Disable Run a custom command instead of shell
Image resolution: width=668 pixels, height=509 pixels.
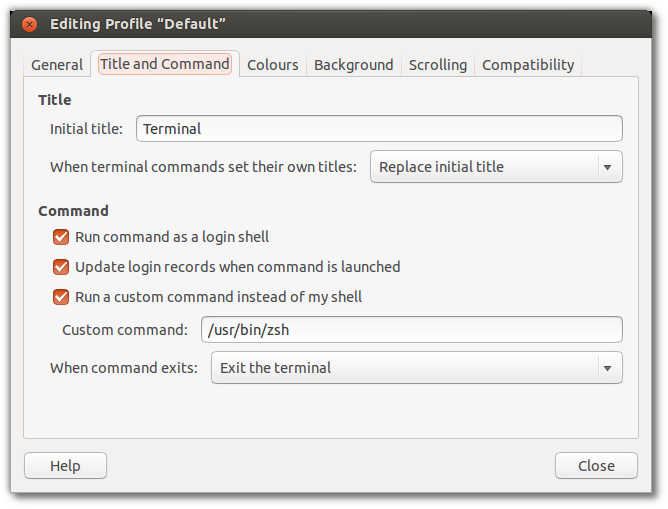pos(61,297)
